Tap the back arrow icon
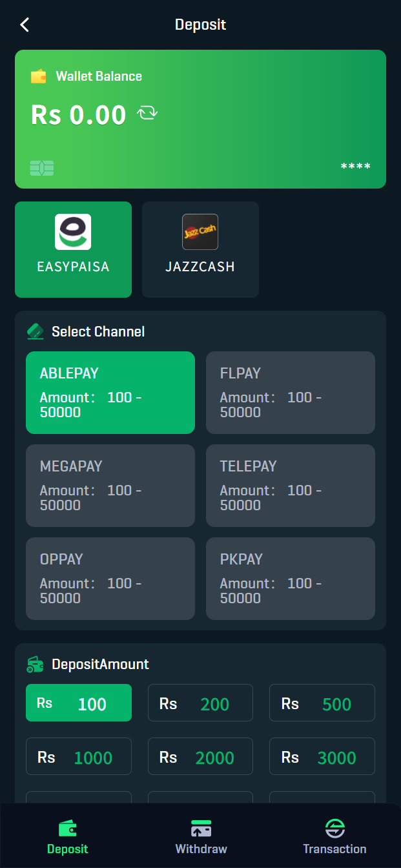The height and width of the screenshot is (868, 401). coord(25,25)
